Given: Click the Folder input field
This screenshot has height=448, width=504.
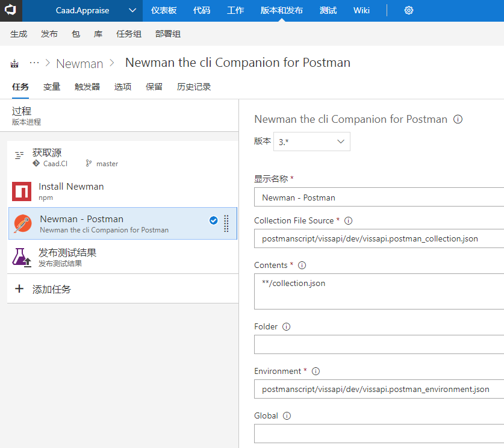Looking at the screenshot, I should coord(379,344).
